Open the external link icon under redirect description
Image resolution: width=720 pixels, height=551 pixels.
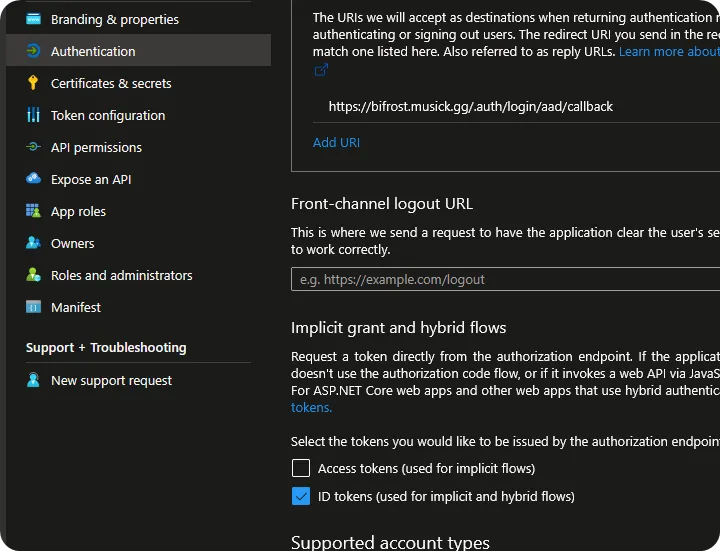coord(321,70)
